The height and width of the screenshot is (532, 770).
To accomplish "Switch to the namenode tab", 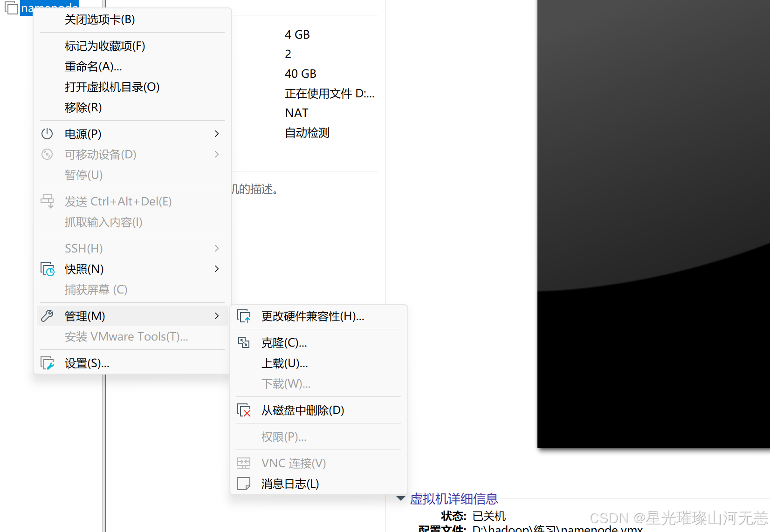I will coord(49,7).
